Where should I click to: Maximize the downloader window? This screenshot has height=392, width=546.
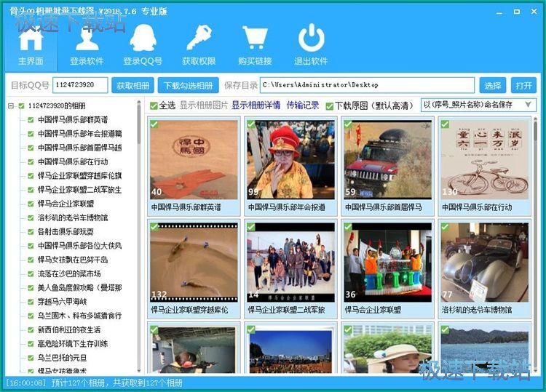[x=517, y=12]
